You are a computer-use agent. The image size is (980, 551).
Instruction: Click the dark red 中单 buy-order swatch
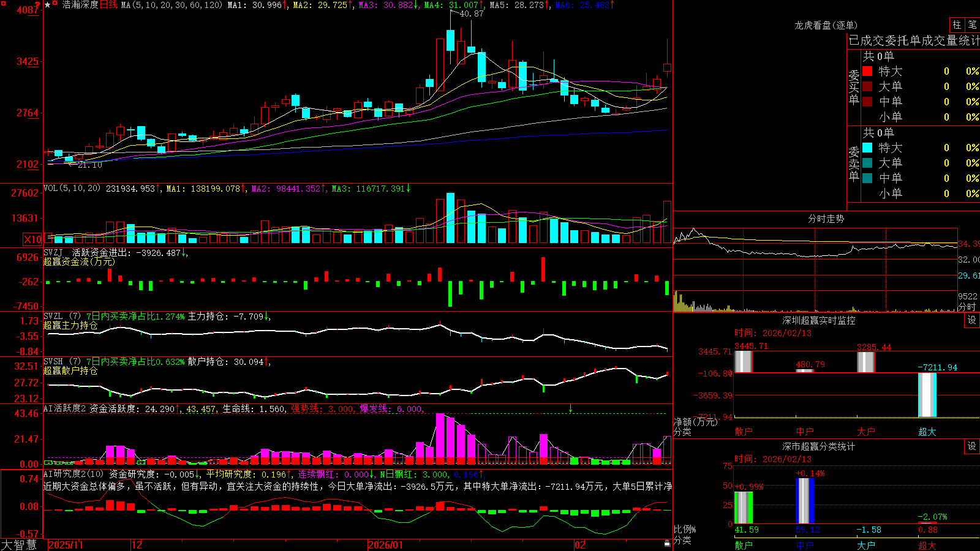tap(867, 102)
